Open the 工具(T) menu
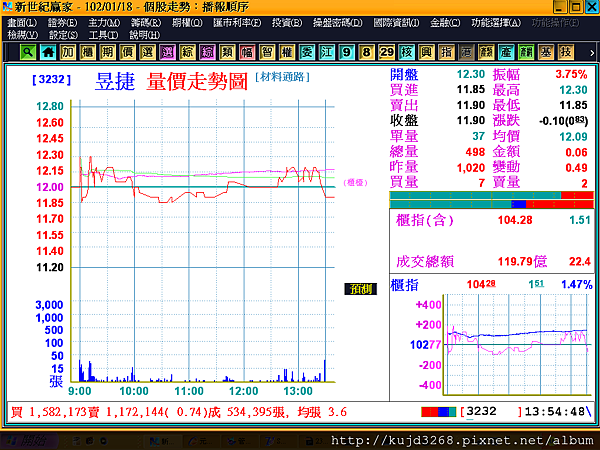 tap(103, 35)
